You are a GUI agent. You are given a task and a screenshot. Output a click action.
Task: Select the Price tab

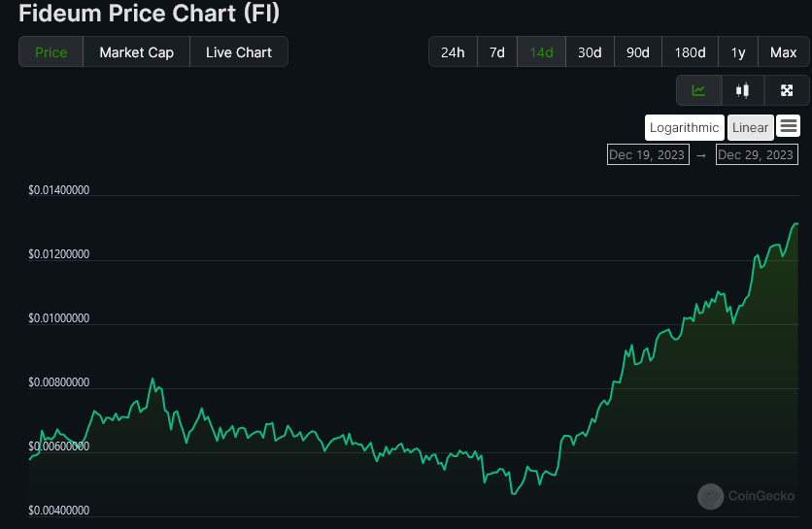click(51, 52)
